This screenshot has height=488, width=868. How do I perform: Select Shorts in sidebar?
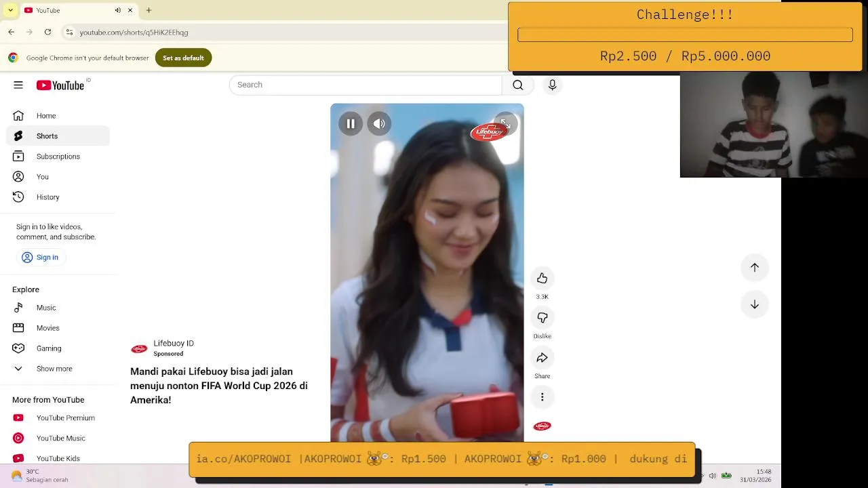click(58, 136)
